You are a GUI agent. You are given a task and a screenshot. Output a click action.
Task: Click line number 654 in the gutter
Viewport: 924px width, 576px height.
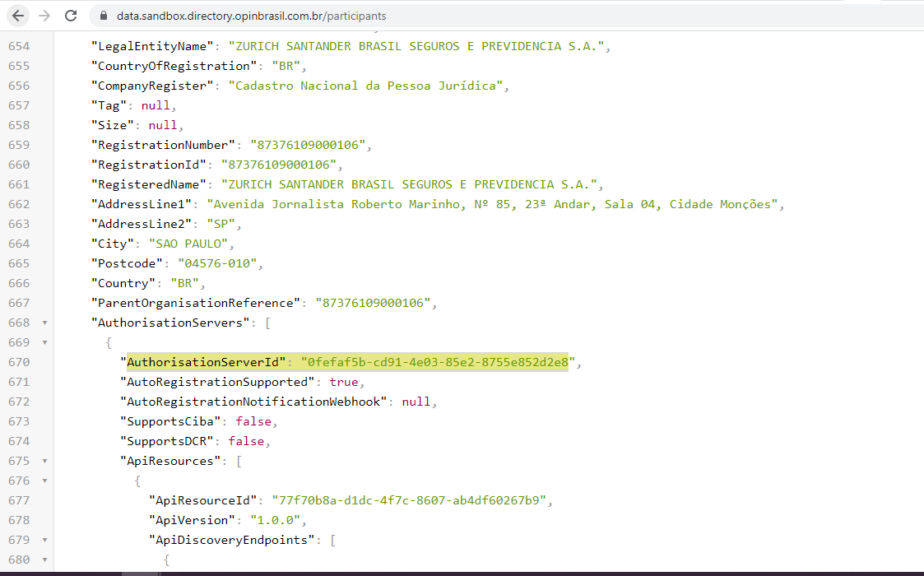click(19, 46)
